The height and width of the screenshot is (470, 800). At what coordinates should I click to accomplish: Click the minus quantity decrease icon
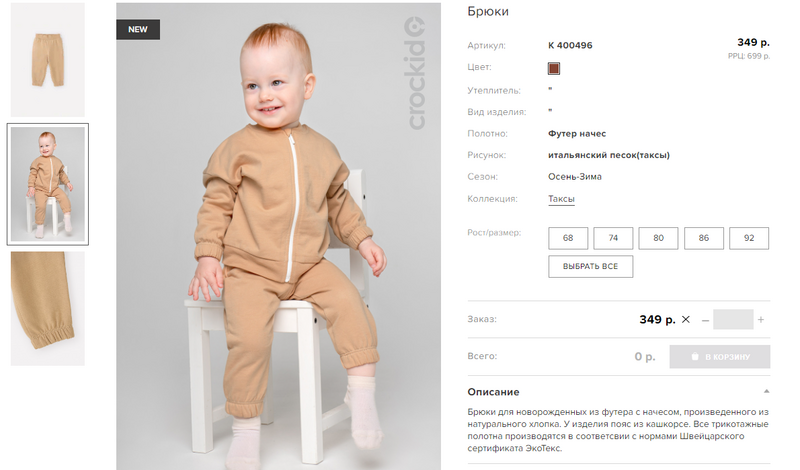click(705, 320)
